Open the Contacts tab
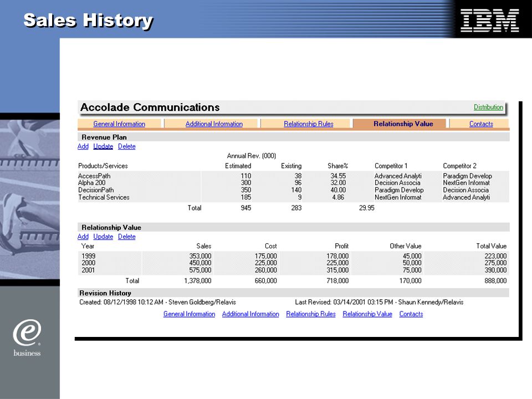Screen dimensions: 532x399 [x=481, y=124]
